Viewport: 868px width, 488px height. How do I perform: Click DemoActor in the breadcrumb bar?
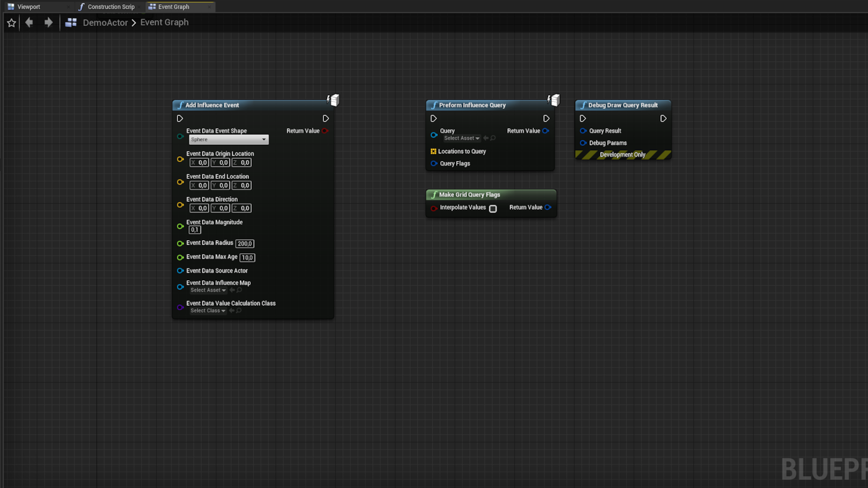click(x=105, y=22)
